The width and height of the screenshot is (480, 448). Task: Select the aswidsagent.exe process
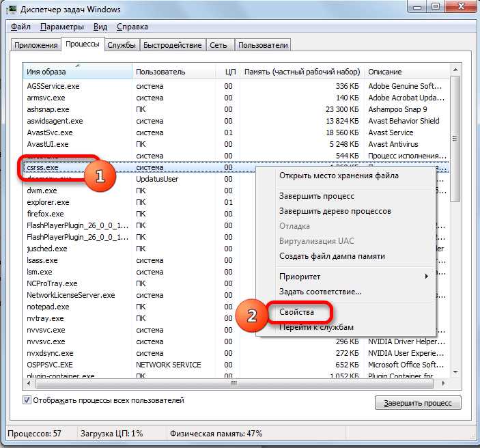[x=55, y=122]
